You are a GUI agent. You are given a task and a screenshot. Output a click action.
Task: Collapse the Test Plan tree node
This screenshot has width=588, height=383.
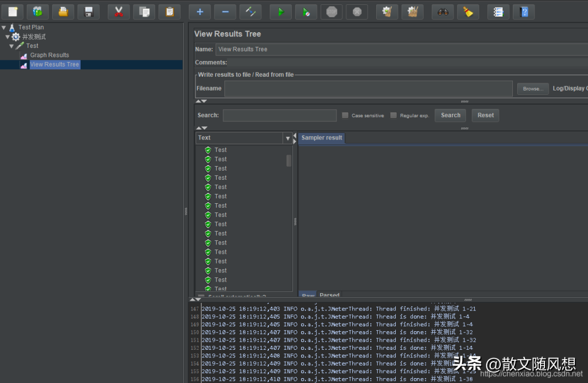click(4, 27)
